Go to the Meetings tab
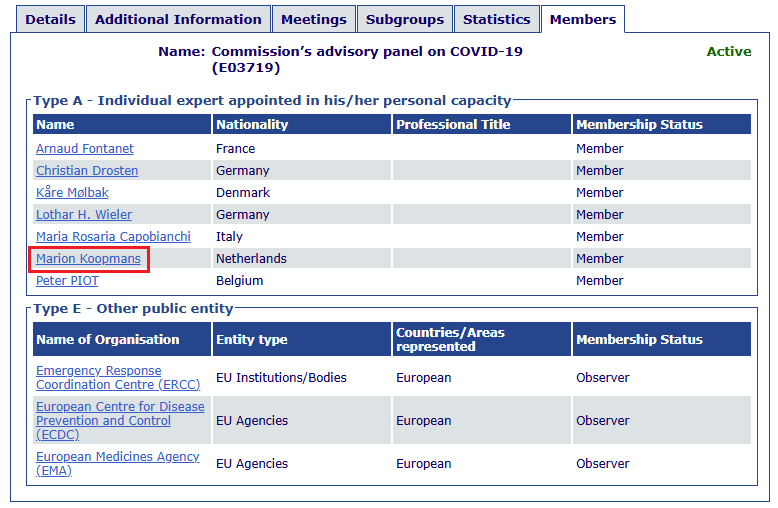The width and height of the screenshot is (778, 508). [314, 19]
